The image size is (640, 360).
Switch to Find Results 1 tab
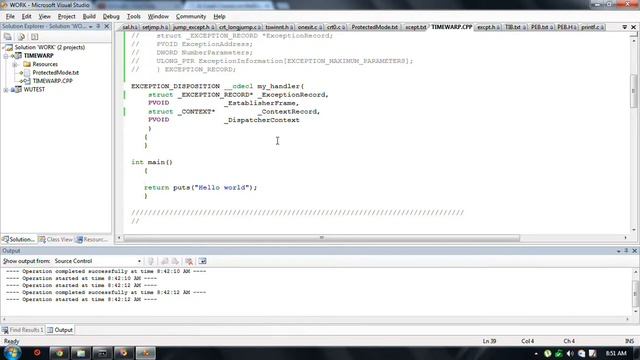click(x=23, y=330)
